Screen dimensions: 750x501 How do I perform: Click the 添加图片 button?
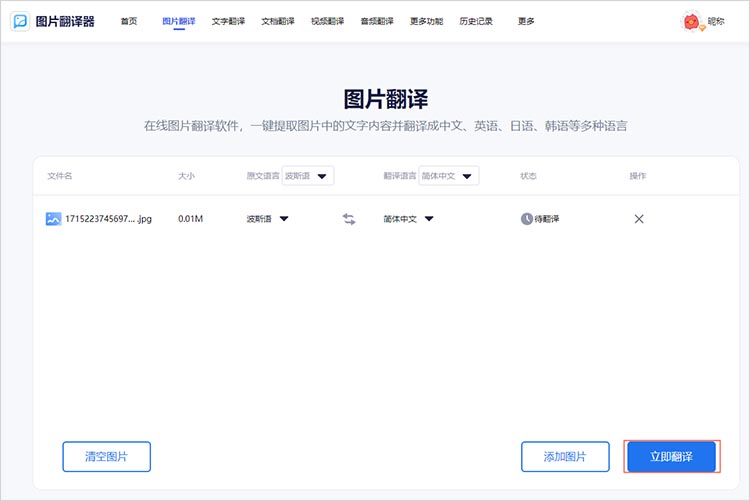click(x=565, y=456)
